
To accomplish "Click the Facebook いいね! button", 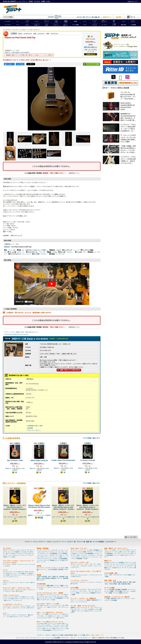I will tap(9, 64).
